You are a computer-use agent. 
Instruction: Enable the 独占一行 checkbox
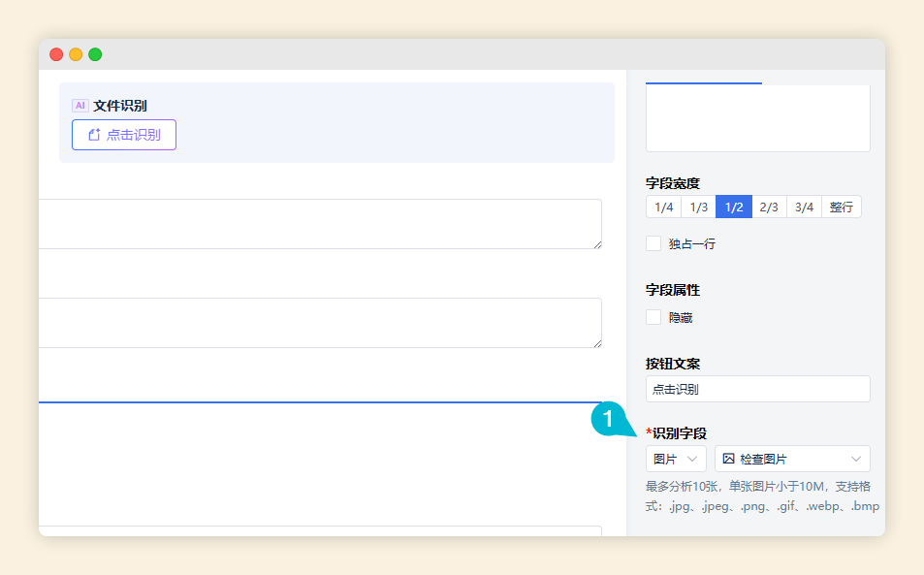coord(653,243)
